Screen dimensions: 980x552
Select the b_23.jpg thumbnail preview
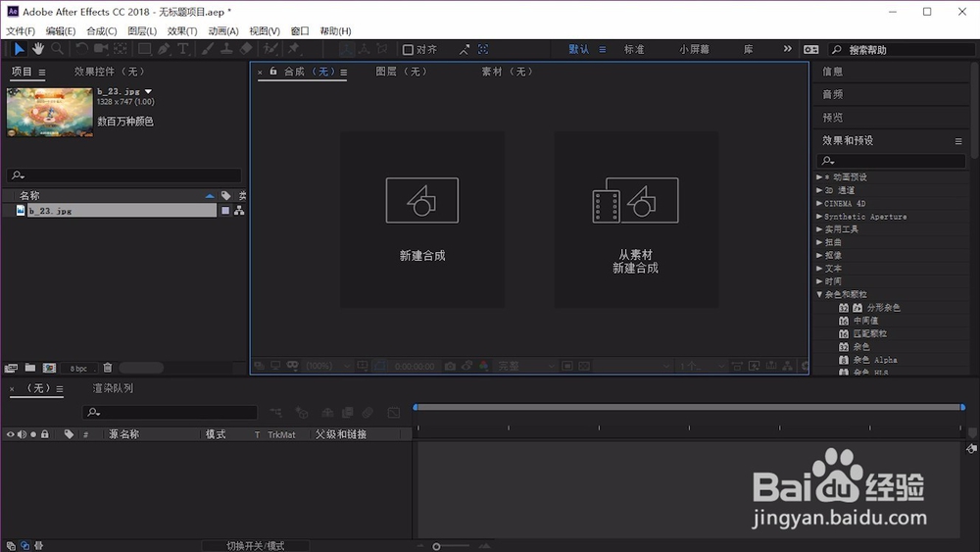click(49, 112)
